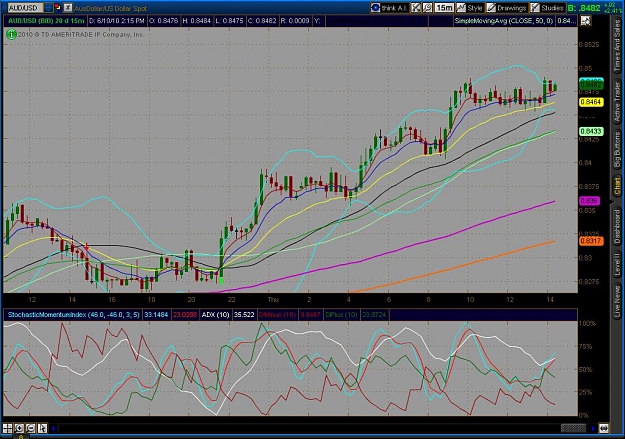Viewport: 625px width, 439px height.
Task: Click the Thu label on time axis
Action: tap(273, 299)
